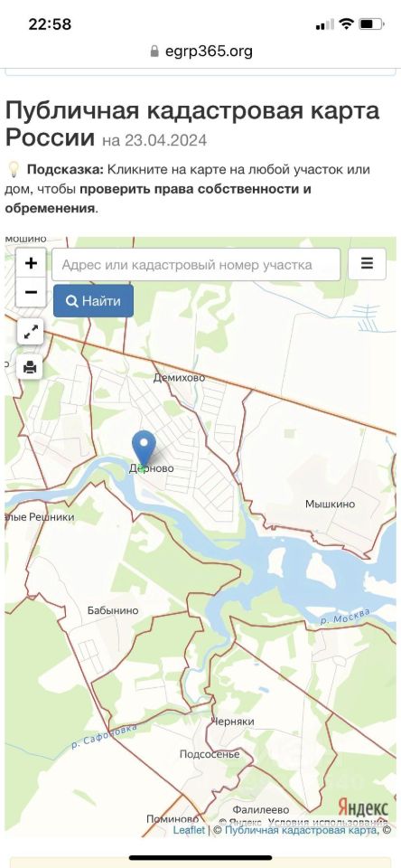Click the Найти search button

[93, 301]
